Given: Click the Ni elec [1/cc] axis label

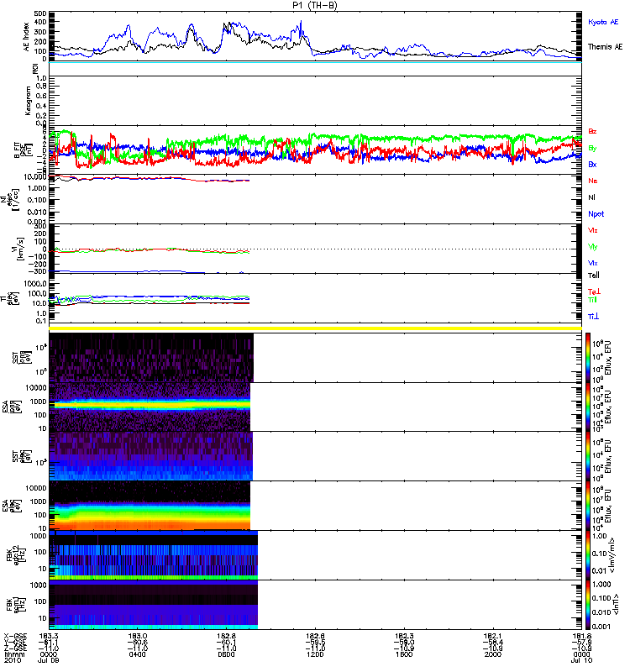Looking at the screenshot, I should [x=9, y=199].
